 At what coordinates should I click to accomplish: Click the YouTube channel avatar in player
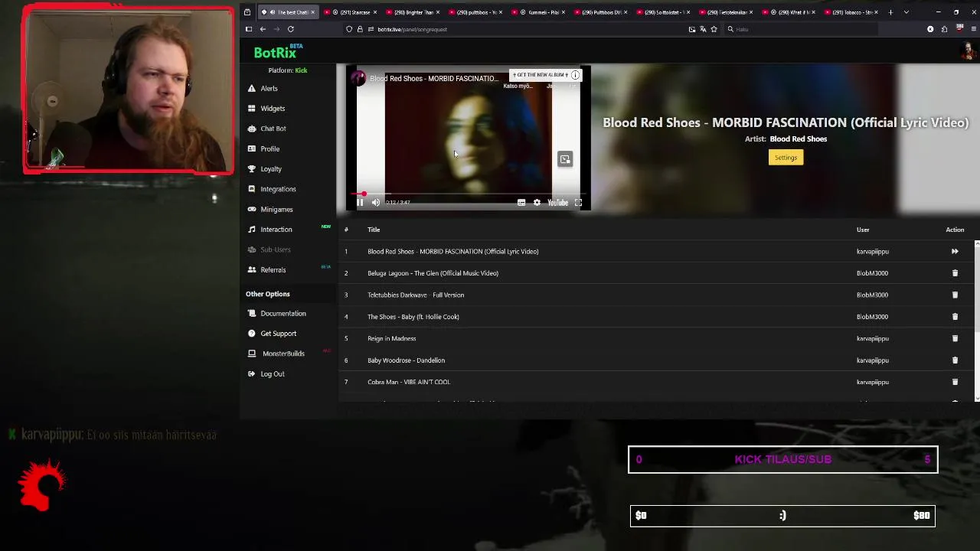click(x=358, y=78)
